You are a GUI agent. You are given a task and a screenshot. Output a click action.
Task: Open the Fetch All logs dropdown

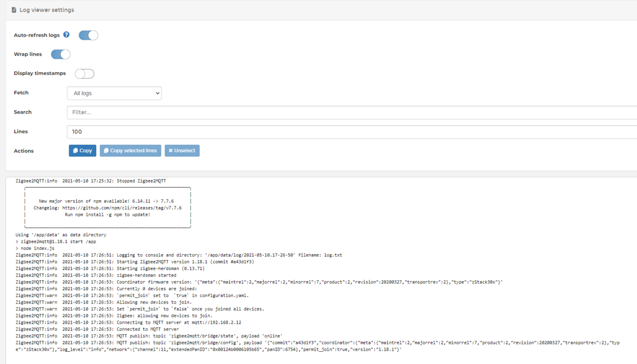114,93
